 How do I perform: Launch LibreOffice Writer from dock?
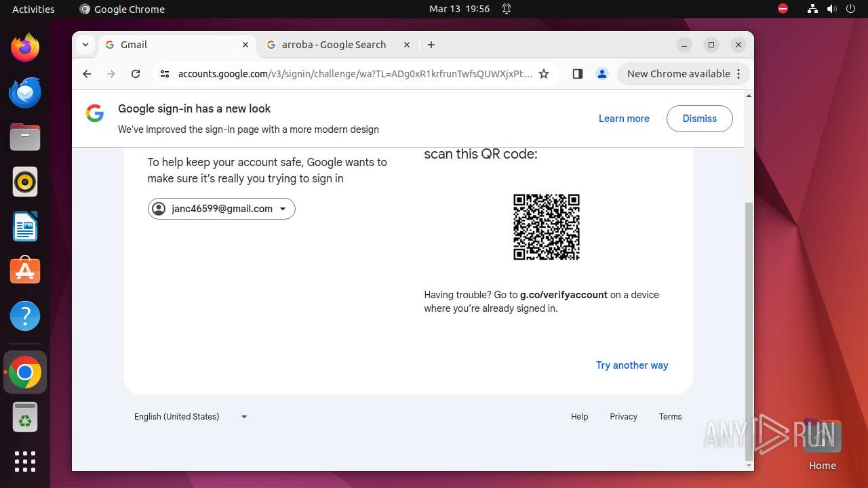pyautogui.click(x=25, y=226)
